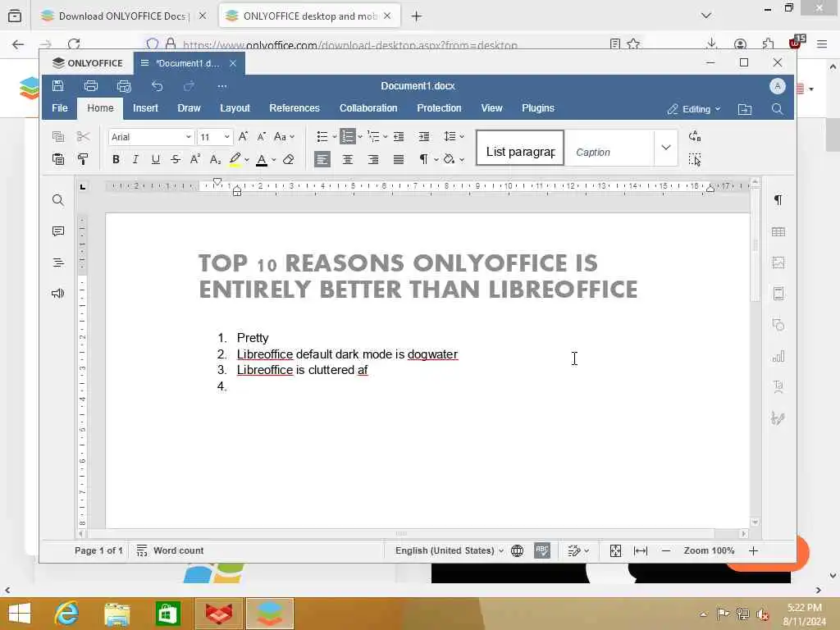Expand the Line spacing dropdown

click(x=454, y=137)
